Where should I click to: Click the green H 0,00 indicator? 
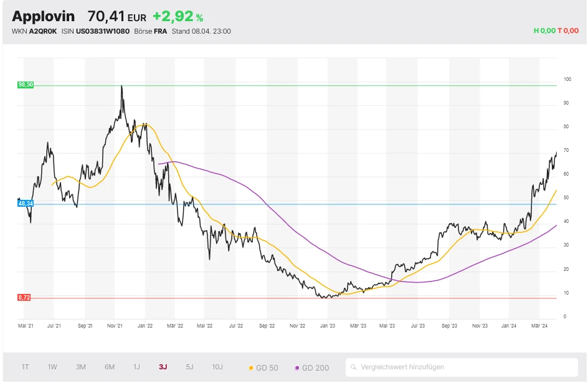pos(544,31)
